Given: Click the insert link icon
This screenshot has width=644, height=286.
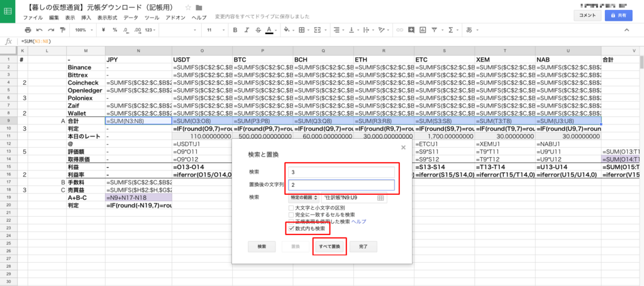Looking at the screenshot, I should (x=399, y=30).
